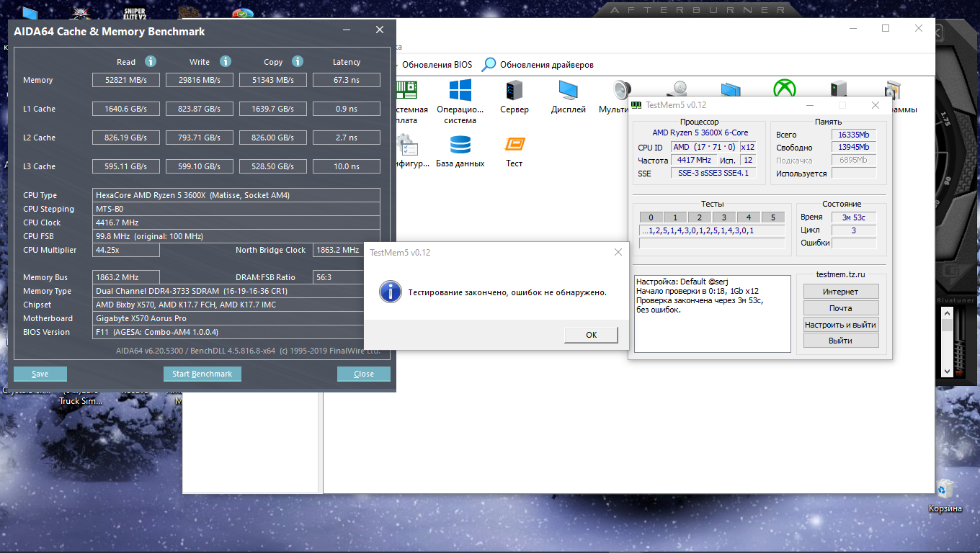Click the TestMem5 title bar memory icon
Image resolution: width=980 pixels, height=553 pixels.
[636, 104]
